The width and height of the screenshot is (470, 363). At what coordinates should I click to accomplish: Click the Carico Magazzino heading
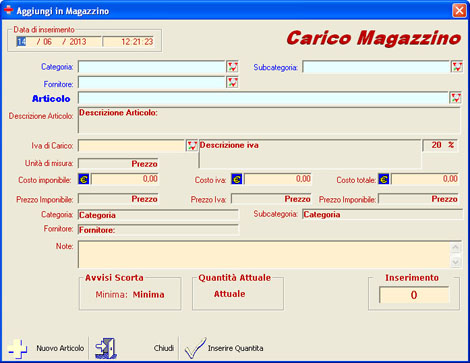coord(374,38)
